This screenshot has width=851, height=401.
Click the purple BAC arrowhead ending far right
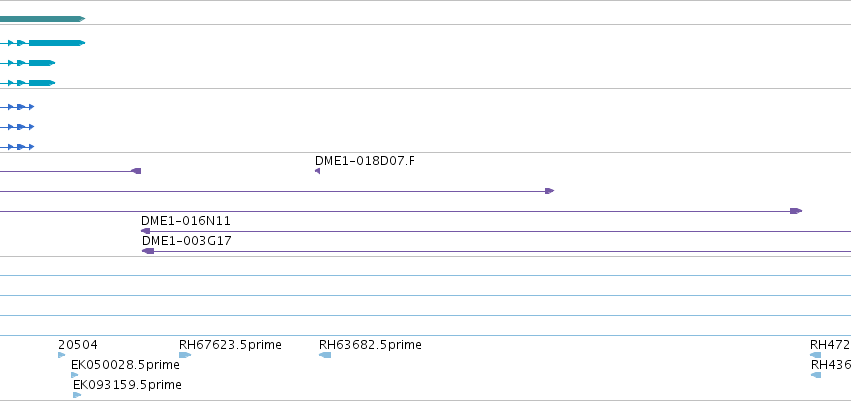point(796,211)
